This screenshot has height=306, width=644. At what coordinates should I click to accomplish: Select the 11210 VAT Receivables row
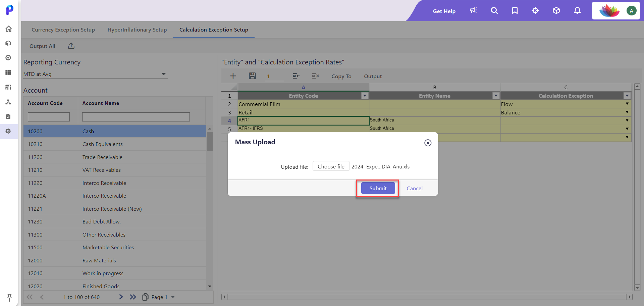(x=115, y=170)
